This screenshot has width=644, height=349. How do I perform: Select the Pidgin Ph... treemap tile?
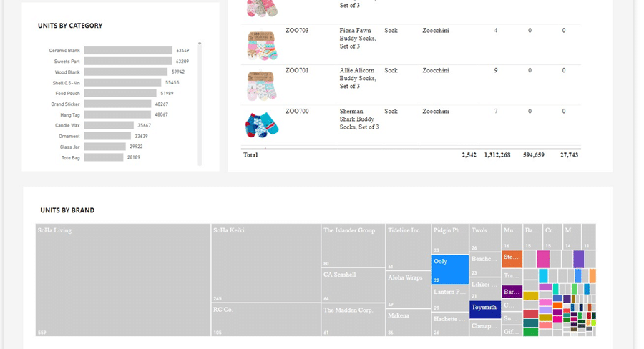450,239
